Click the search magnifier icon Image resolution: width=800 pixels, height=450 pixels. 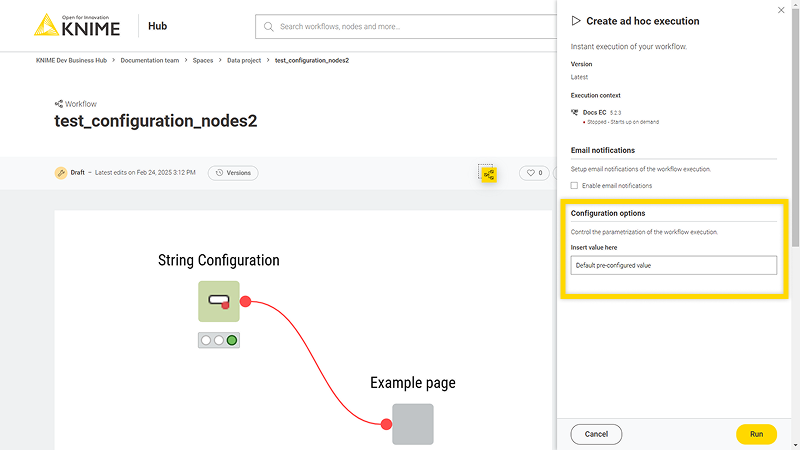pyautogui.click(x=269, y=26)
